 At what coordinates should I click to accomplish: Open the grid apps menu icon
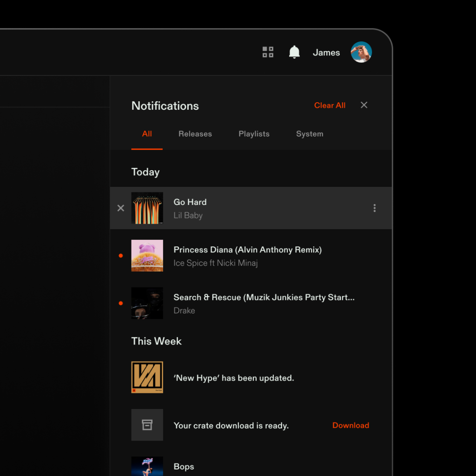pos(268,52)
